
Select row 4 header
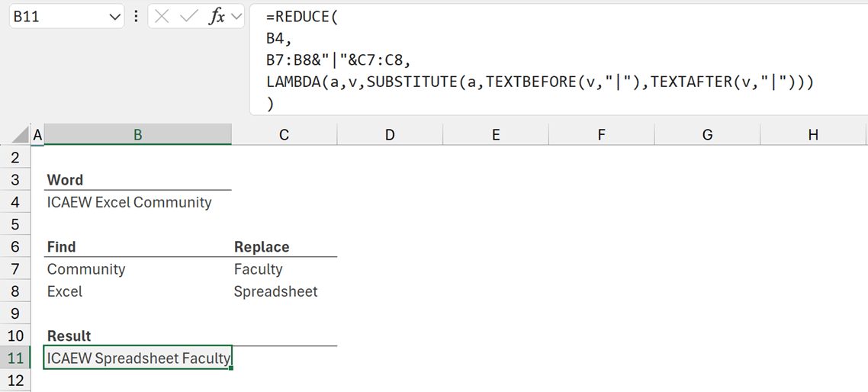[x=15, y=202]
